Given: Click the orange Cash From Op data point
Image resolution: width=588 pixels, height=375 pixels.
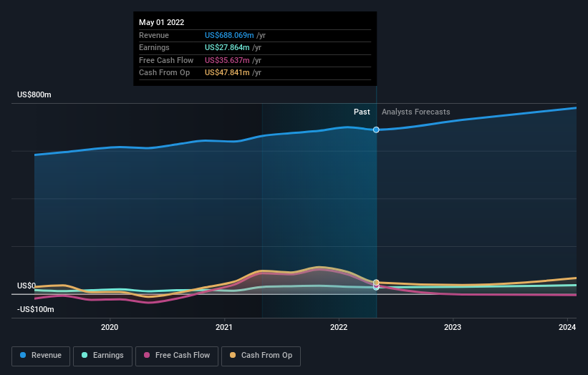Looking at the screenshot, I should (376, 283).
